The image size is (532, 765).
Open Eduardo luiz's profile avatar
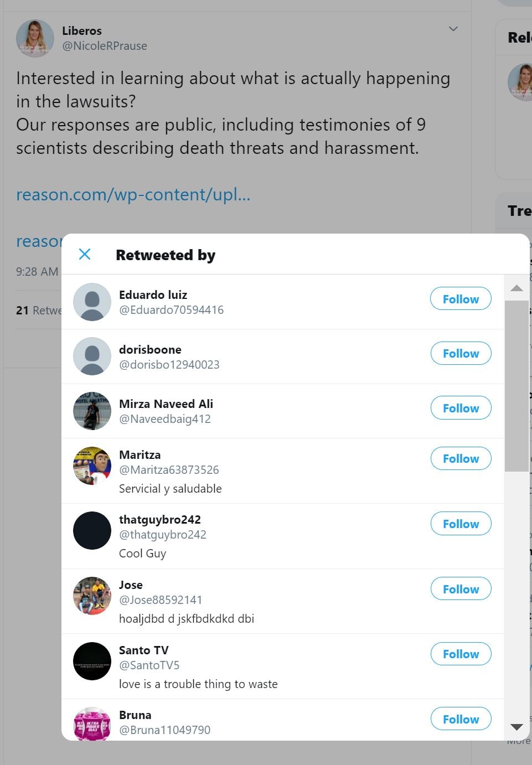(92, 302)
